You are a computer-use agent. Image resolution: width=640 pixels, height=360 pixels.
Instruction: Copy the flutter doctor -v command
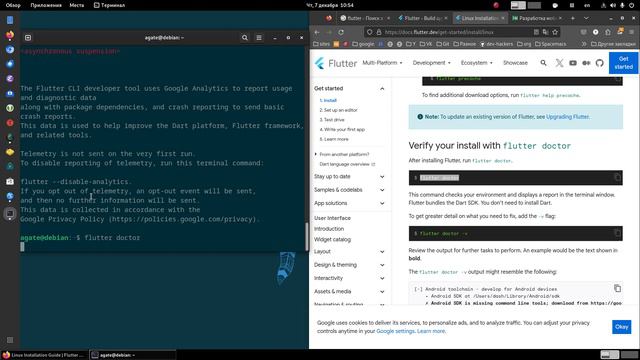pyautogui.click(x=617, y=233)
